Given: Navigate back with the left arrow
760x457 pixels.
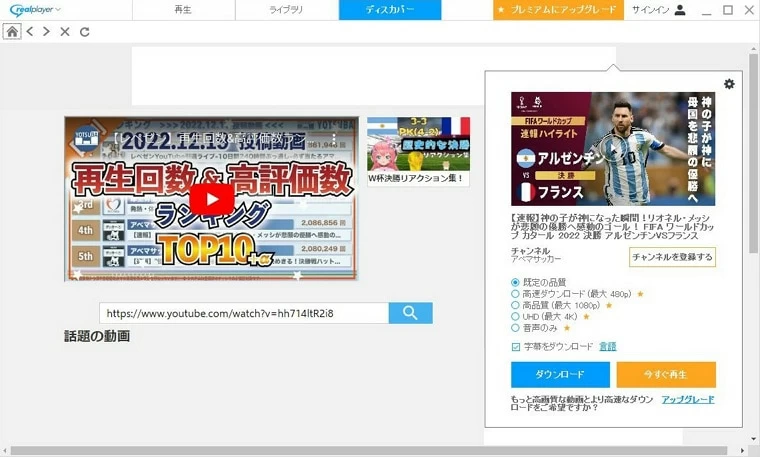Looking at the screenshot, I should point(30,32).
